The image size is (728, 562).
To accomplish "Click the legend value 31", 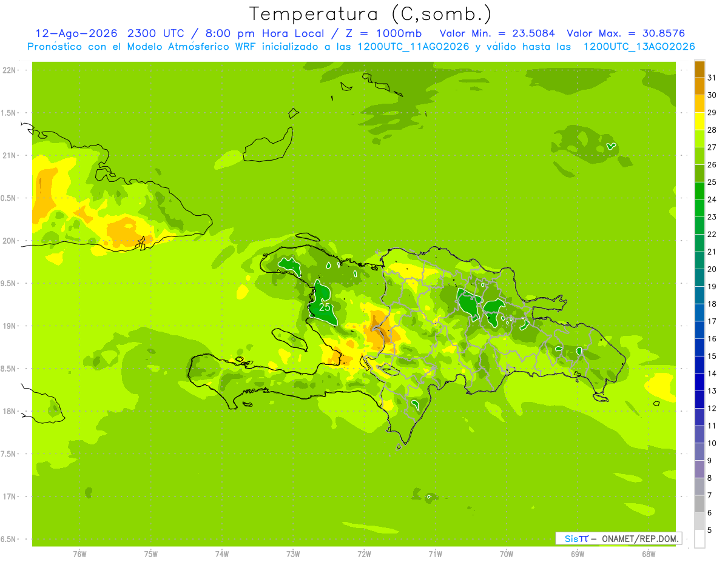I will click(x=712, y=78).
